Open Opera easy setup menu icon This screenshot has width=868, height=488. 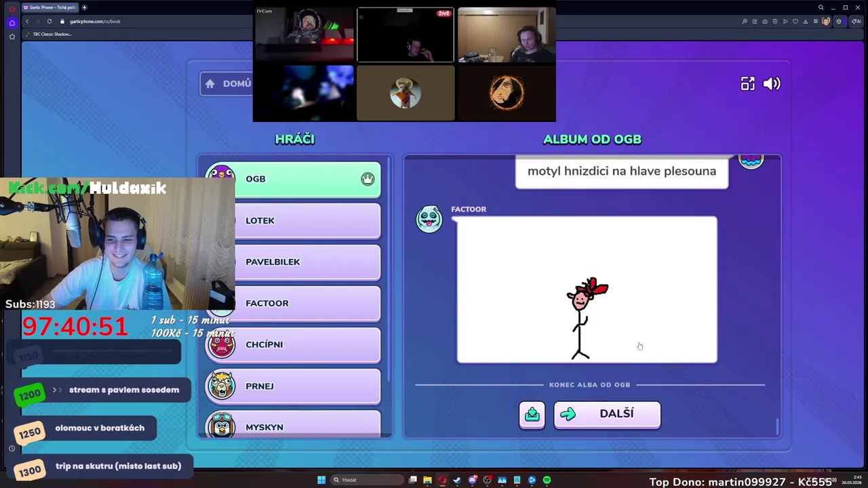tap(816, 21)
